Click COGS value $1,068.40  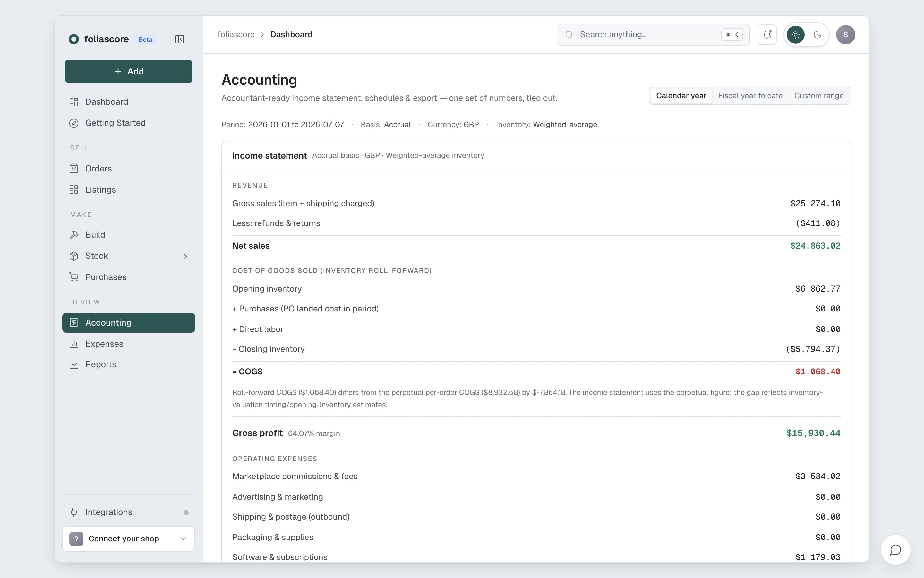818,372
